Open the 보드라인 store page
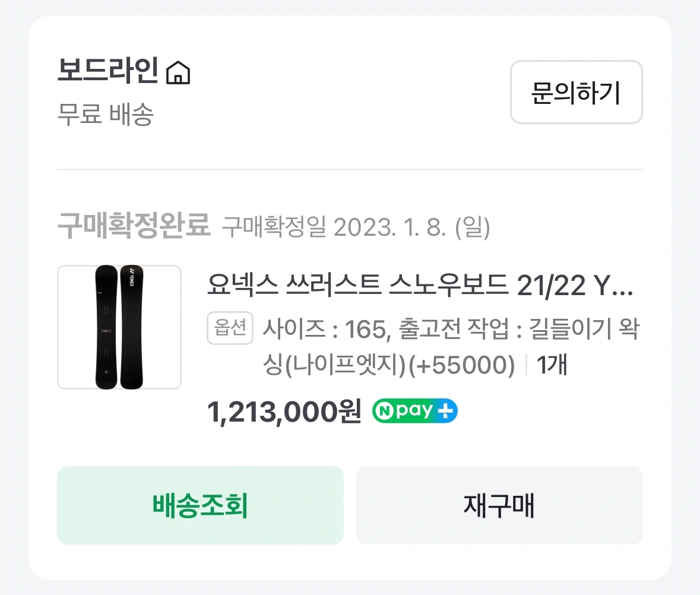The image size is (700, 595). click(x=107, y=71)
